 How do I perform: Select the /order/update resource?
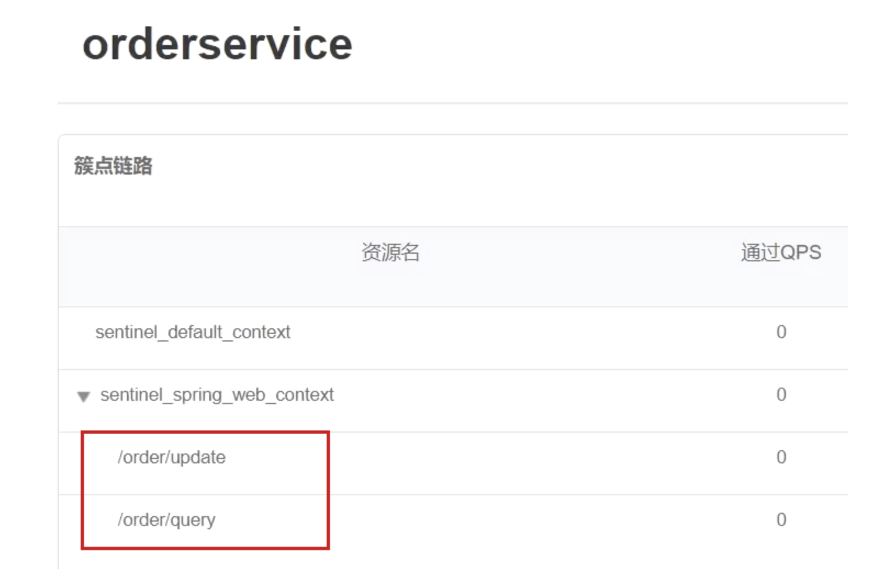tap(171, 457)
